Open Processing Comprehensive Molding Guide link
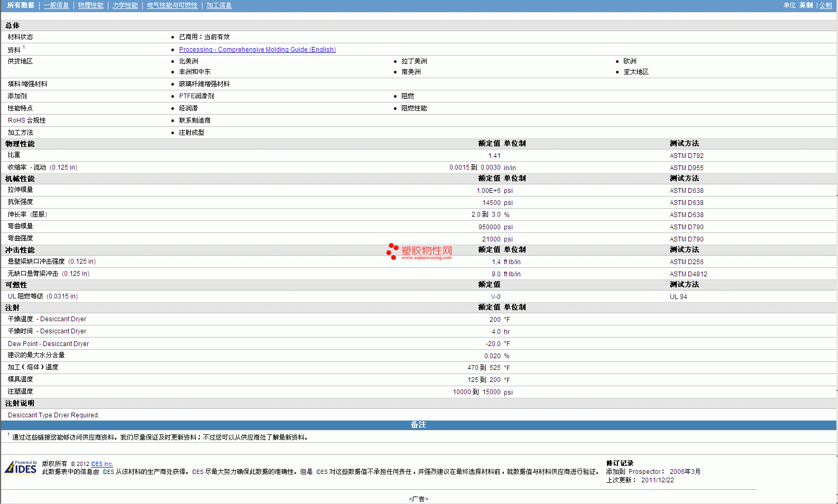The height and width of the screenshot is (504, 838). coord(257,50)
